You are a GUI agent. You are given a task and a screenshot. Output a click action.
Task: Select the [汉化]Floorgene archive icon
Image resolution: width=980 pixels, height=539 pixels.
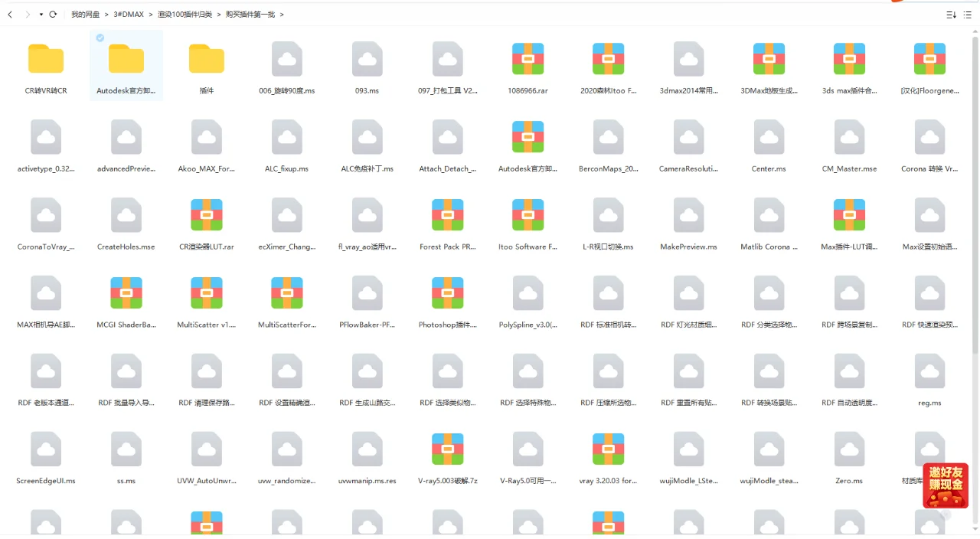coord(930,59)
